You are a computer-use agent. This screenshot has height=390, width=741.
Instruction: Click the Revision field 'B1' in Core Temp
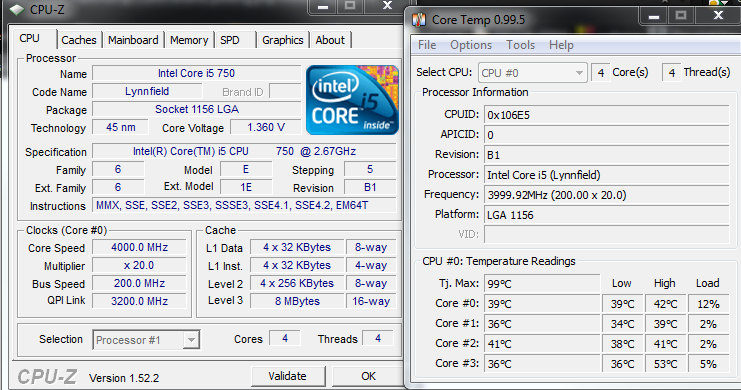tap(607, 155)
